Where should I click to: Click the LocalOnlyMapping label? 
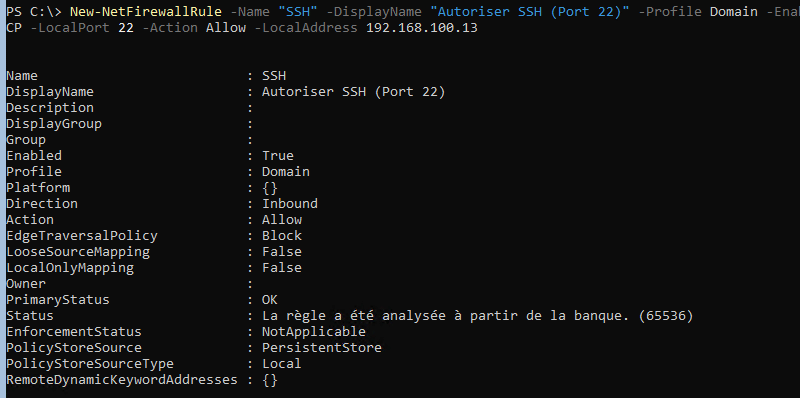click(x=70, y=267)
